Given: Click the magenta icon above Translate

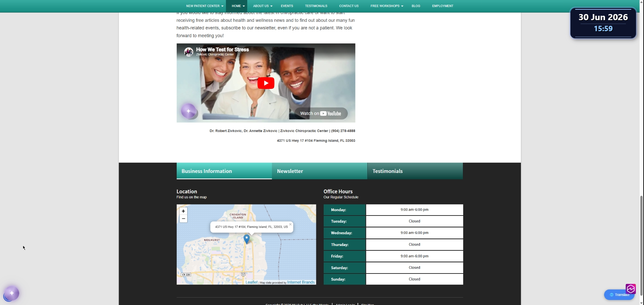Looking at the screenshot, I should point(631,289).
